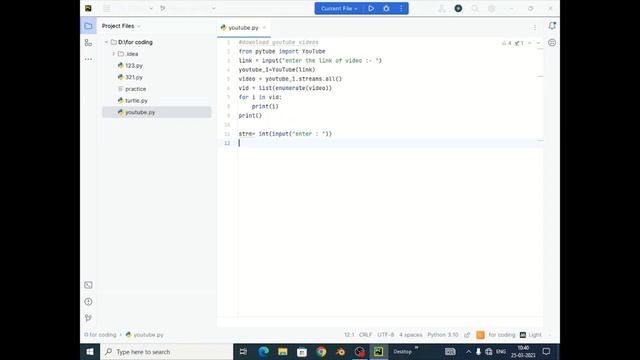The image size is (640, 360).
Task: Click the line 'from pytube import YouTube'
Action: [x=282, y=51]
